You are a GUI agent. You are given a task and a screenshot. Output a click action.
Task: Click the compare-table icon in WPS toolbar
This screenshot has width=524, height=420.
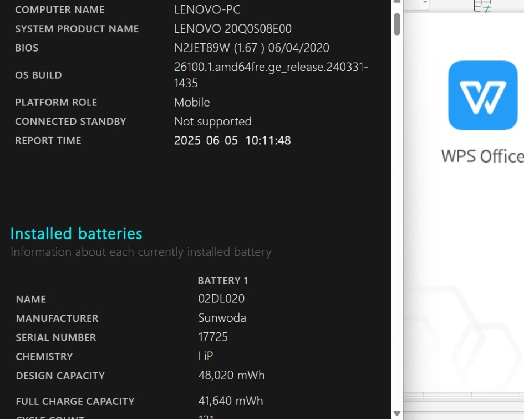pyautogui.click(x=482, y=6)
